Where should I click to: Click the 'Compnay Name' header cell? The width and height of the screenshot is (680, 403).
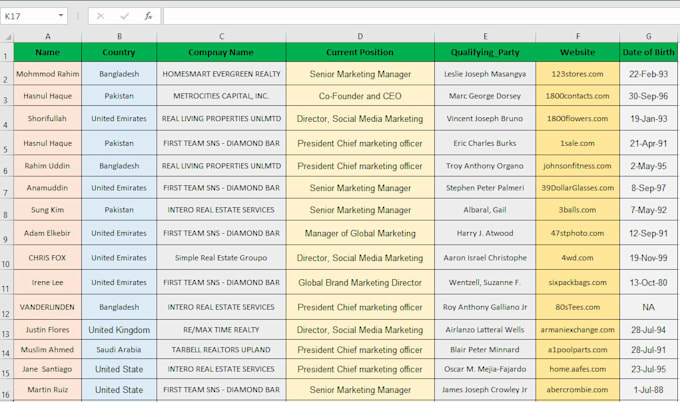click(x=222, y=52)
